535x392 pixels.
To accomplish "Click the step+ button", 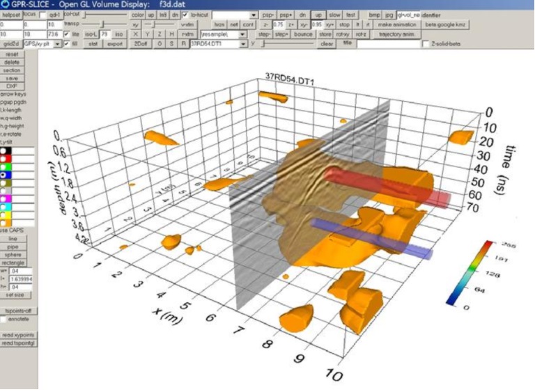I will 281,34.
